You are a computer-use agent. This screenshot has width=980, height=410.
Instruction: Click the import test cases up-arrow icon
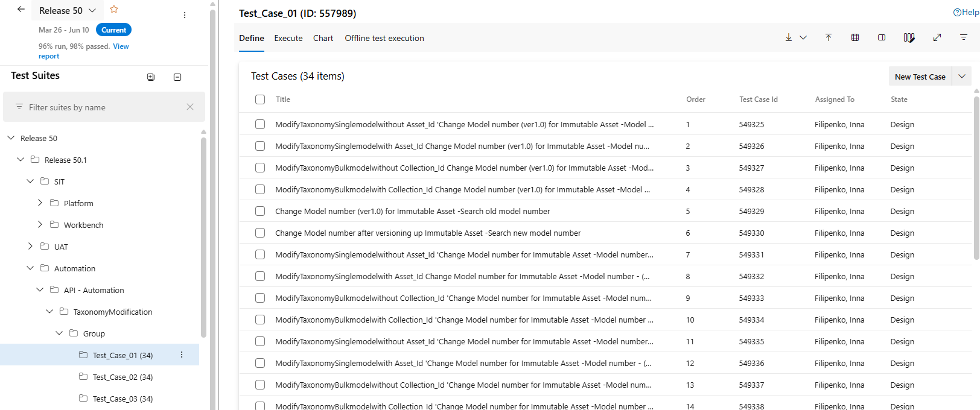(x=829, y=37)
